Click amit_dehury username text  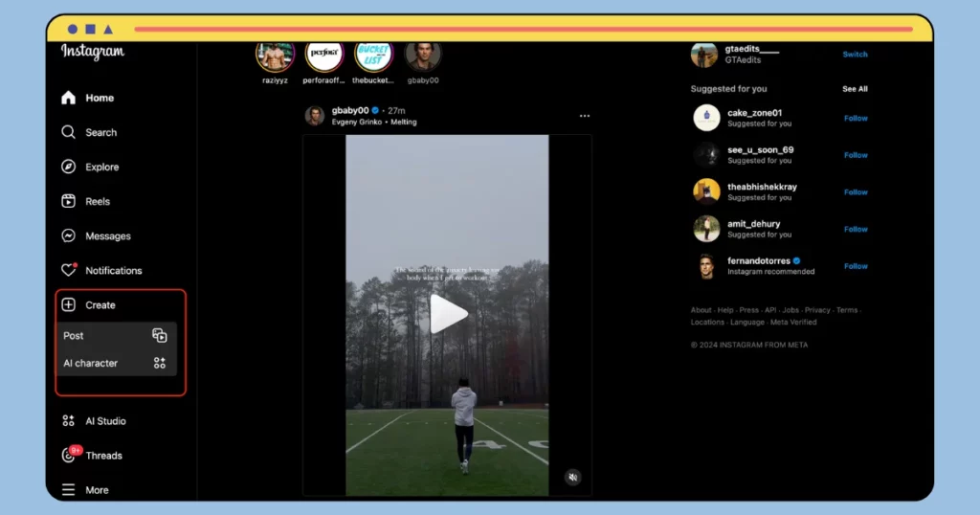point(754,224)
